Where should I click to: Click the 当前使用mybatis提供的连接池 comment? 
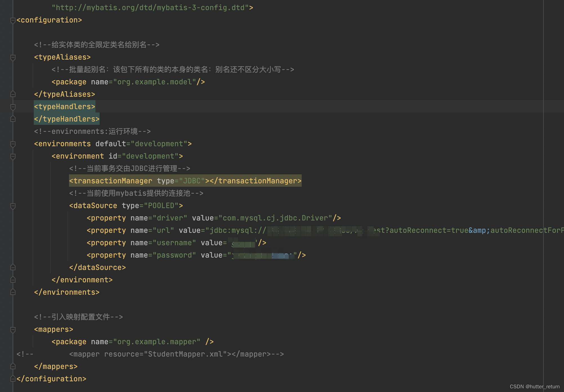pyautogui.click(x=136, y=193)
